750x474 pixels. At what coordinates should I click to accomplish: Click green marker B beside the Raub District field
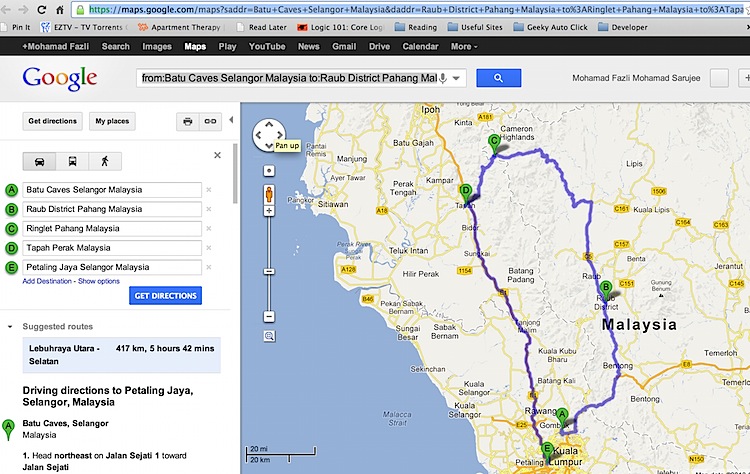click(11, 209)
